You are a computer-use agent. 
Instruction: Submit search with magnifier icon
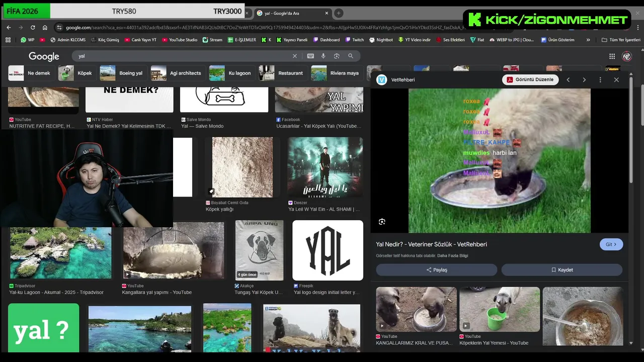pos(351,56)
